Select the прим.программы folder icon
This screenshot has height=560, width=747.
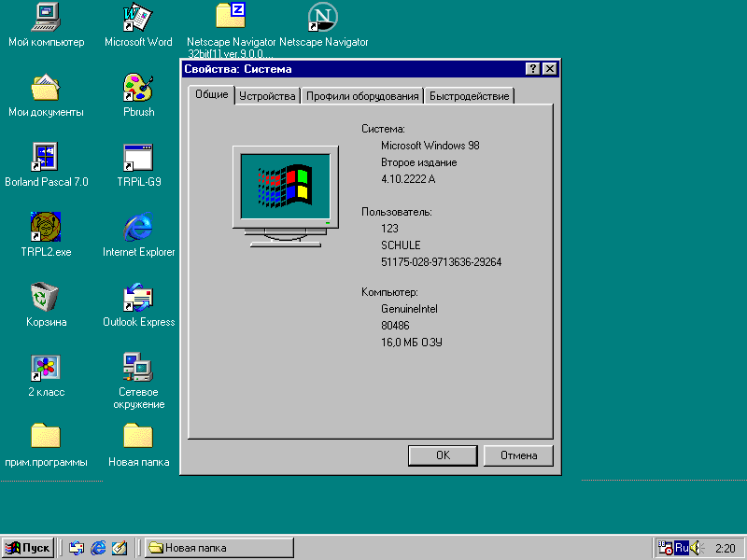coord(46,436)
